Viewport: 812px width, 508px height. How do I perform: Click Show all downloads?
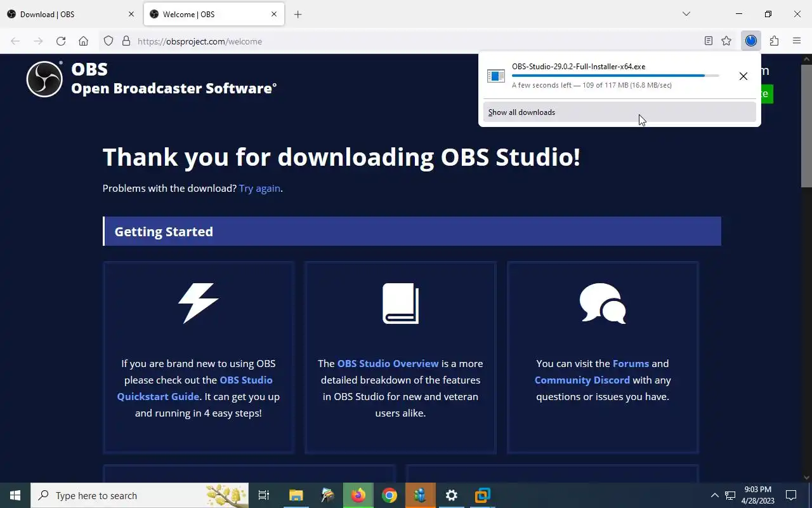point(620,112)
